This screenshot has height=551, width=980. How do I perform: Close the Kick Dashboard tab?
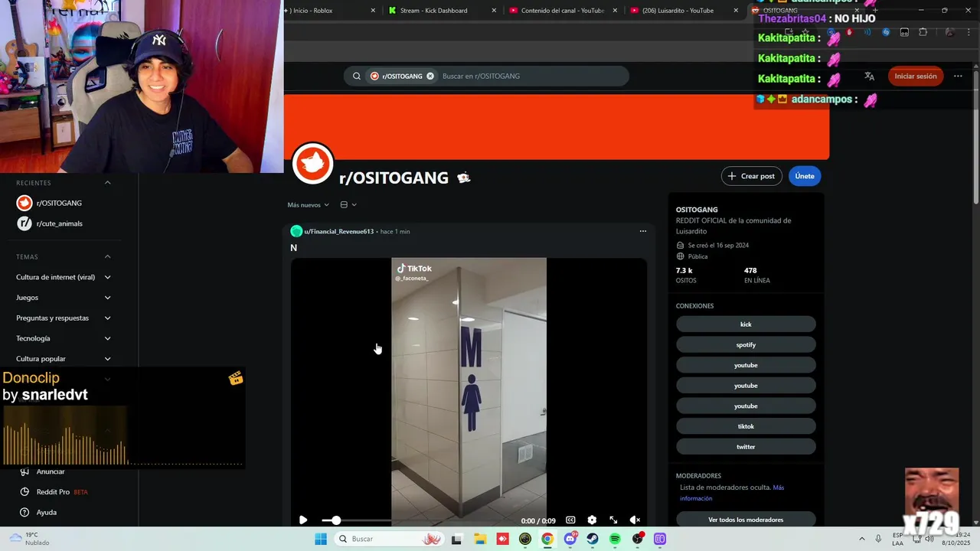click(494, 11)
